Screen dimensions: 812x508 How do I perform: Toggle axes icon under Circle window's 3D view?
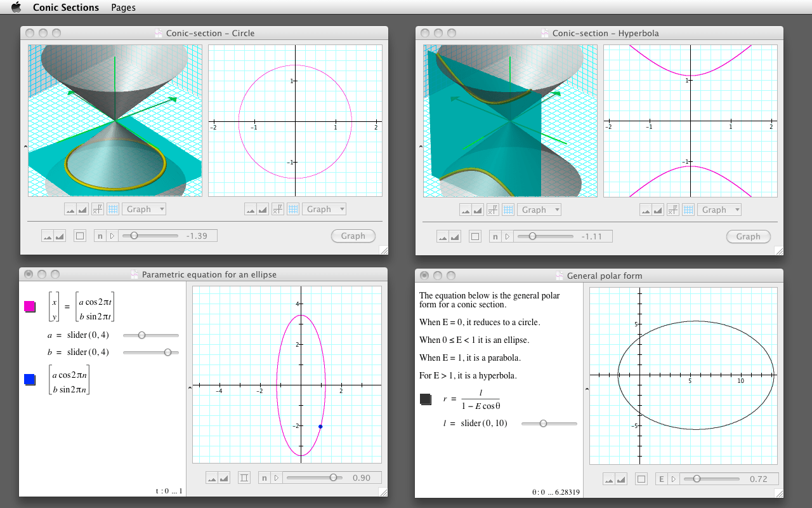click(x=98, y=209)
